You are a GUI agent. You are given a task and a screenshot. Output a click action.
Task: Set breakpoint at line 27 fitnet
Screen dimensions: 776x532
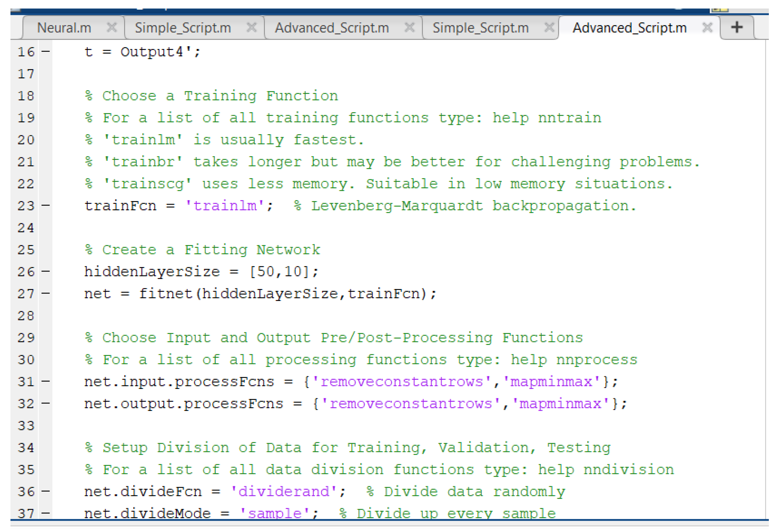point(46,294)
